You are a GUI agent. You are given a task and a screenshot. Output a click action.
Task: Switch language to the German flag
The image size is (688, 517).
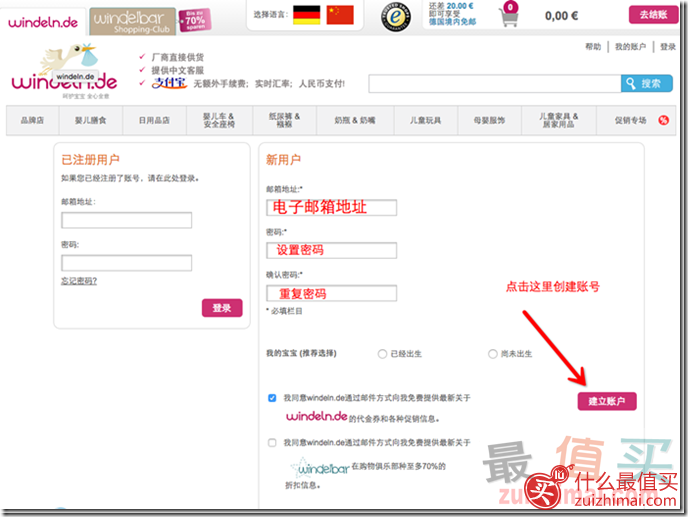pos(306,15)
